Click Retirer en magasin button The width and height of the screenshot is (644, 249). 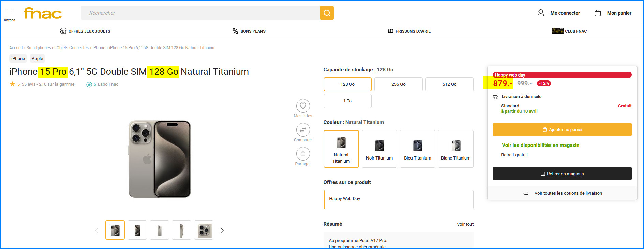562,174
